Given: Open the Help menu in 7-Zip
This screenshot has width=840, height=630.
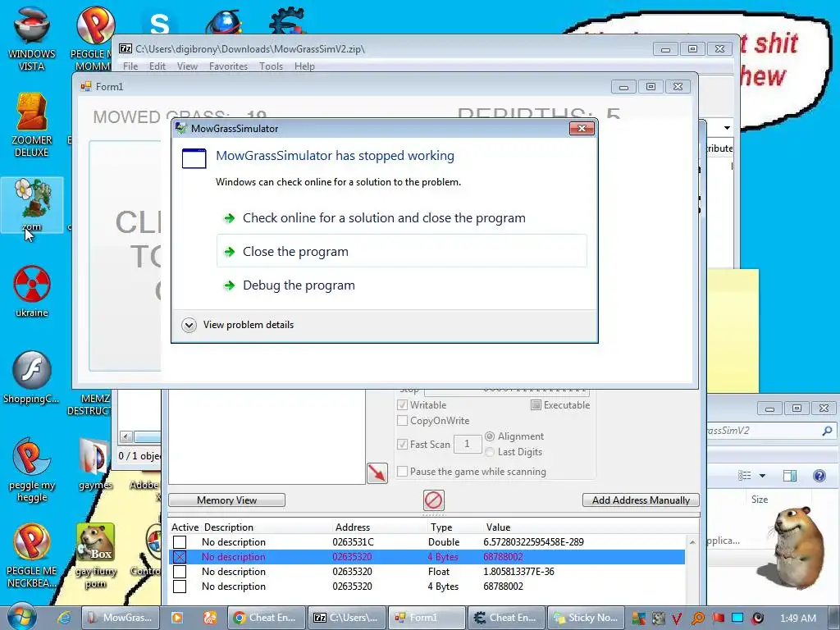Looking at the screenshot, I should click(304, 66).
